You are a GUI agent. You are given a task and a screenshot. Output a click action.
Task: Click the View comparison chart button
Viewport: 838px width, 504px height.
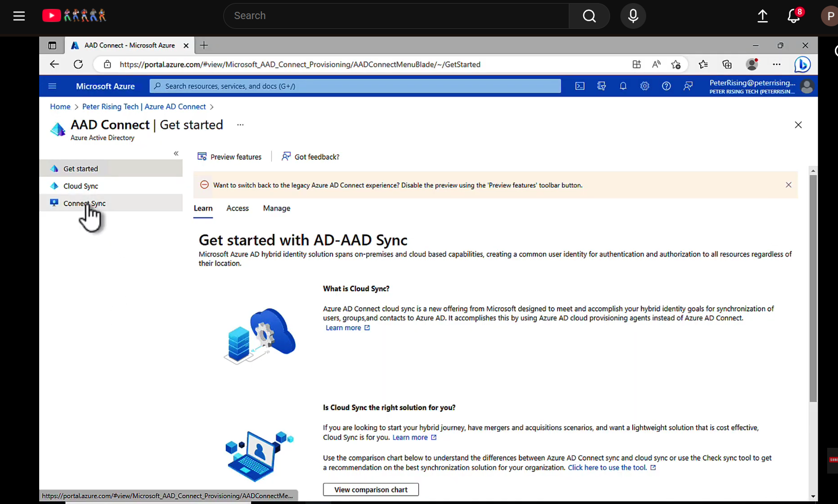[x=371, y=490]
